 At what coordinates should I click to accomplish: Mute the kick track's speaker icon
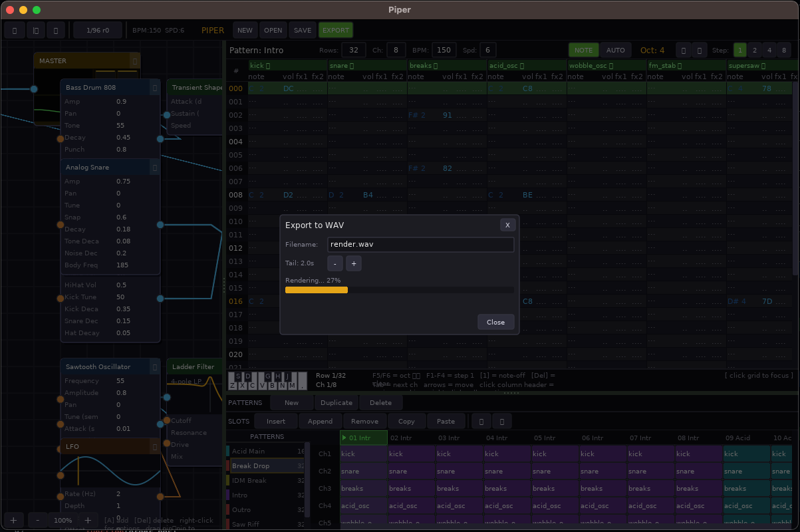tap(267, 65)
